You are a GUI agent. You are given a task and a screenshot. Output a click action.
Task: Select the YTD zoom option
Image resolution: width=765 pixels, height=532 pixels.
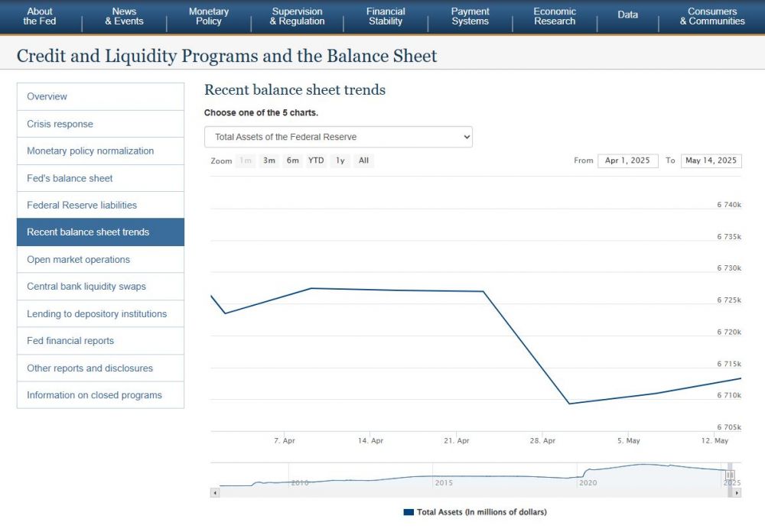[316, 161]
